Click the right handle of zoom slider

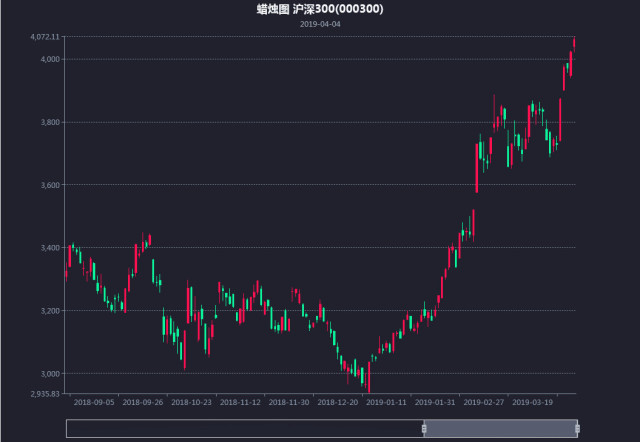(577, 428)
